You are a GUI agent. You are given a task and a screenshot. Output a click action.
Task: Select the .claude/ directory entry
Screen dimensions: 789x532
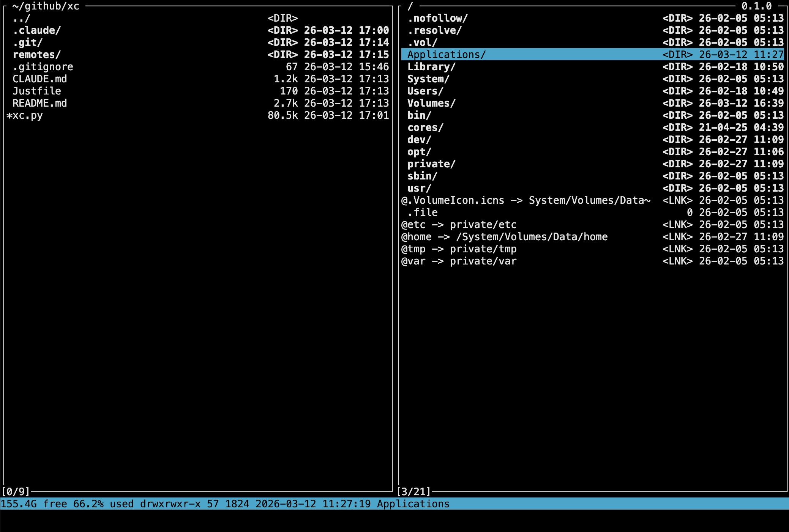pos(36,30)
